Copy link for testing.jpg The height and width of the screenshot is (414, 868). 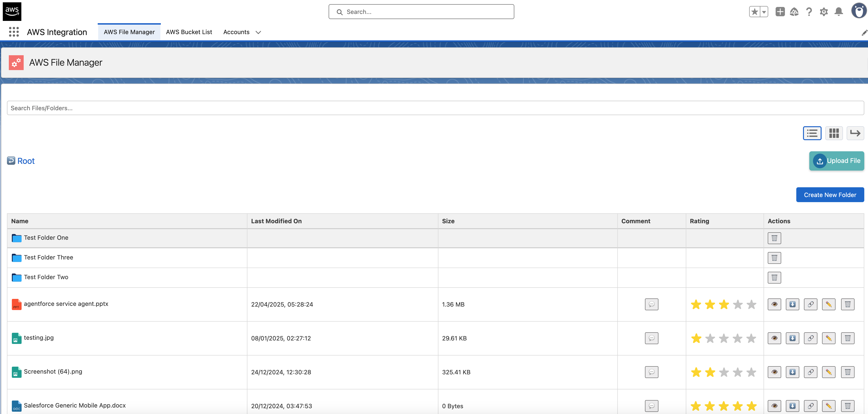811,338
